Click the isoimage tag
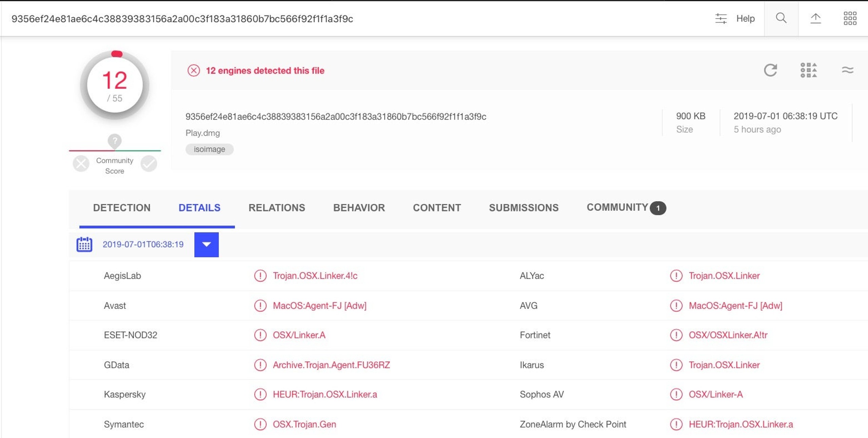868x438 pixels. pyautogui.click(x=210, y=149)
